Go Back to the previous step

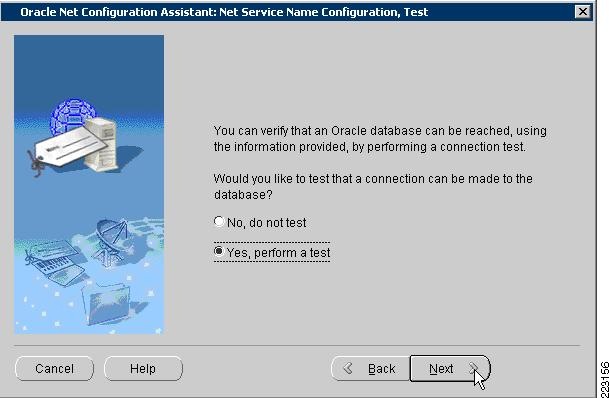click(370, 368)
